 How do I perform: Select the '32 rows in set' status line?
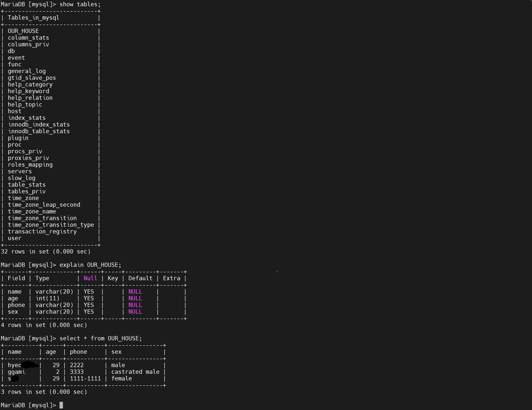point(45,252)
